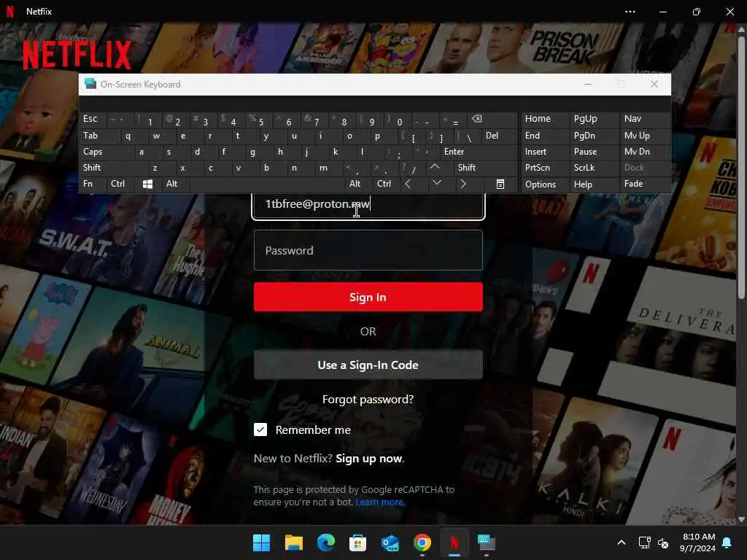The height and width of the screenshot is (560, 747).
Task: Open the Netflix window three-dot menu
Action: [x=630, y=12]
